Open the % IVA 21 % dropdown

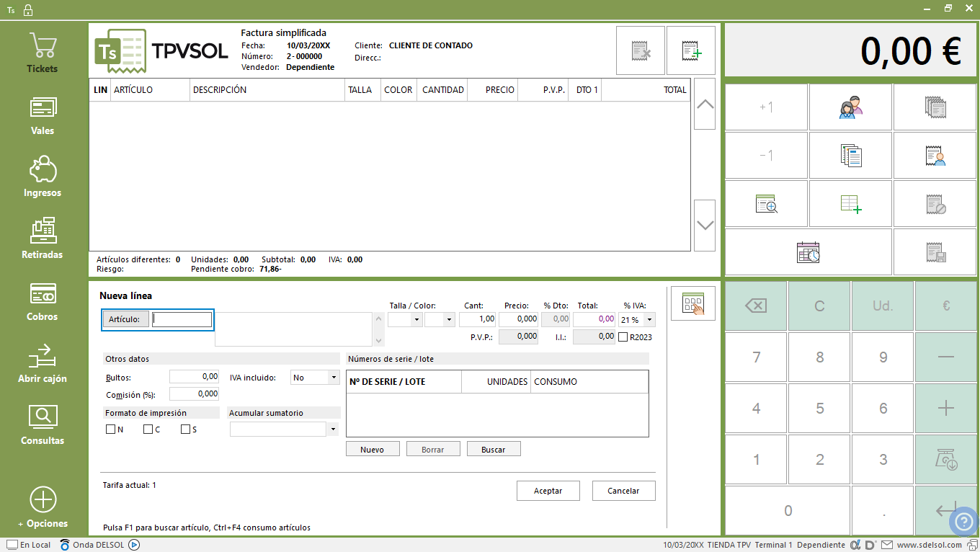[649, 319]
